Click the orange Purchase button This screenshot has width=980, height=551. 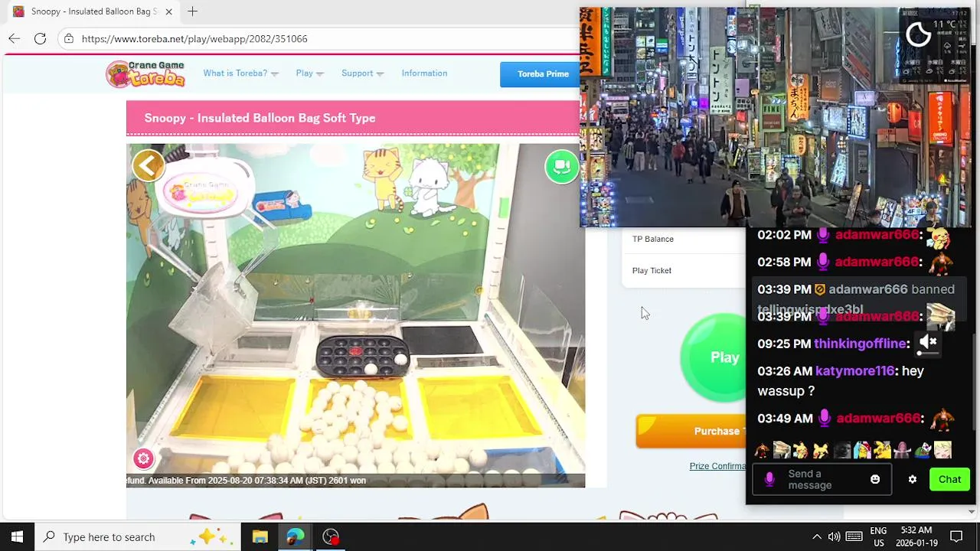tap(691, 431)
